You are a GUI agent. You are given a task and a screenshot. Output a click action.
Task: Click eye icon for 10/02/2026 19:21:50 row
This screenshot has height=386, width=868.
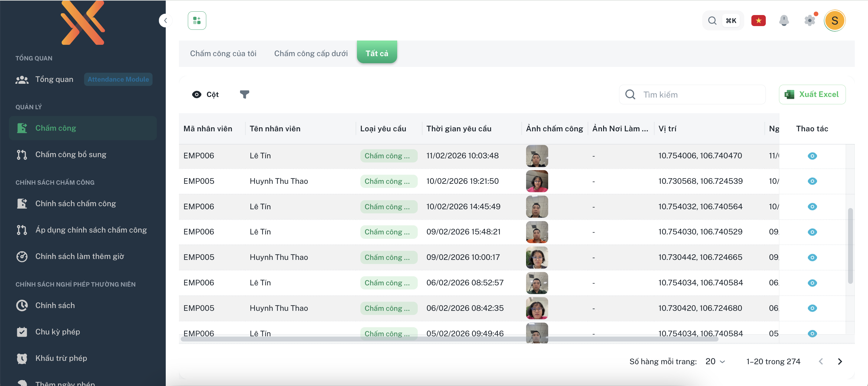coord(812,181)
